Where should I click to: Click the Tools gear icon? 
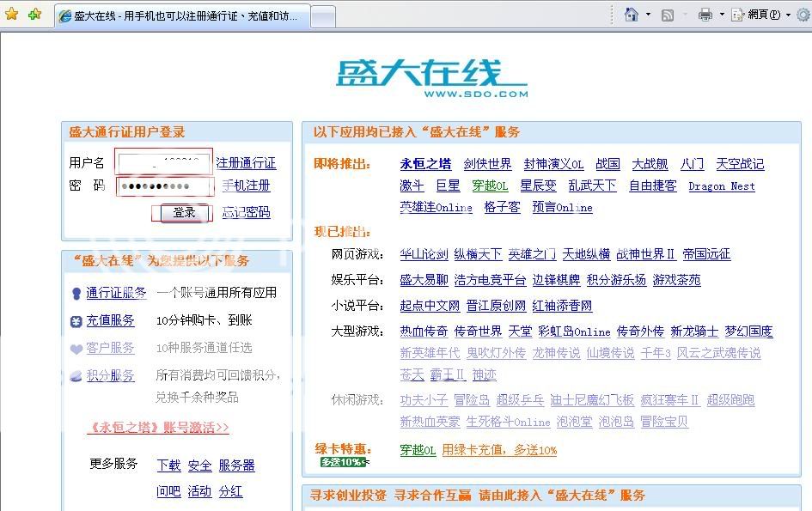(805, 15)
